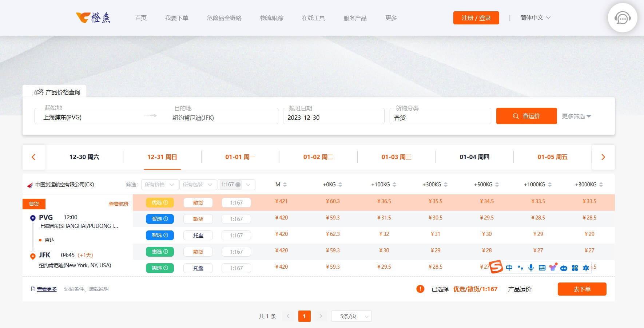Select the yellow 优选 product option
The width and height of the screenshot is (644, 328).
point(160,203)
